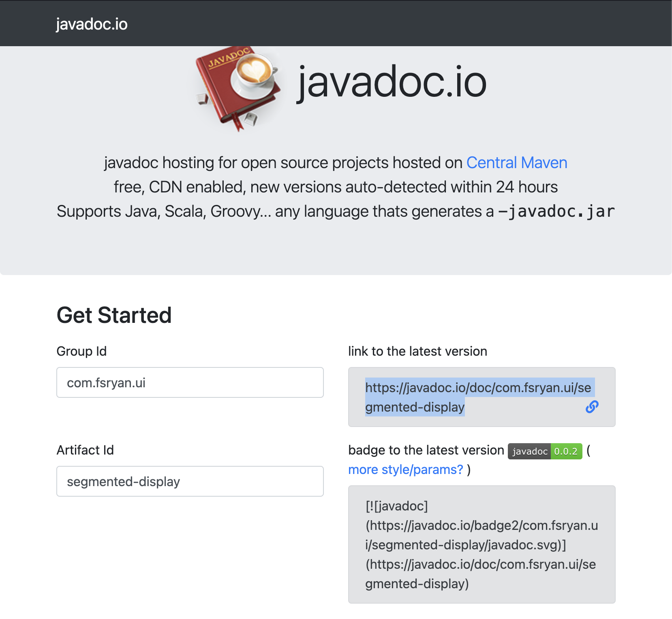Open the more style/params? link
The width and height of the screenshot is (672, 619).
coord(406,470)
